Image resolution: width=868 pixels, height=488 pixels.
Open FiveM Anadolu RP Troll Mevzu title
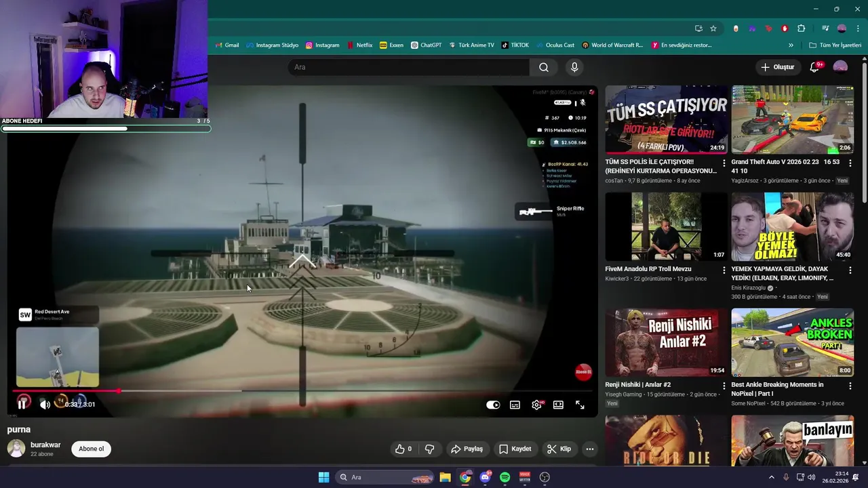648,269
